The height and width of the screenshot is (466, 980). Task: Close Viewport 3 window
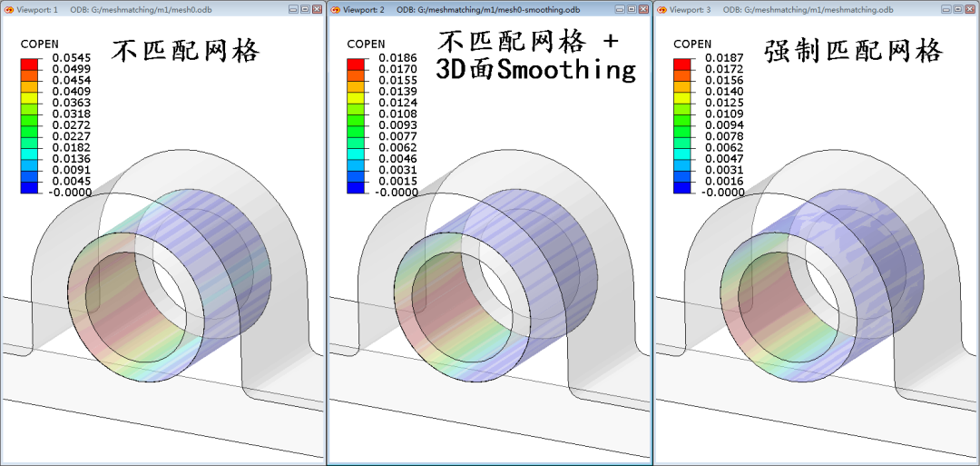click(x=969, y=9)
